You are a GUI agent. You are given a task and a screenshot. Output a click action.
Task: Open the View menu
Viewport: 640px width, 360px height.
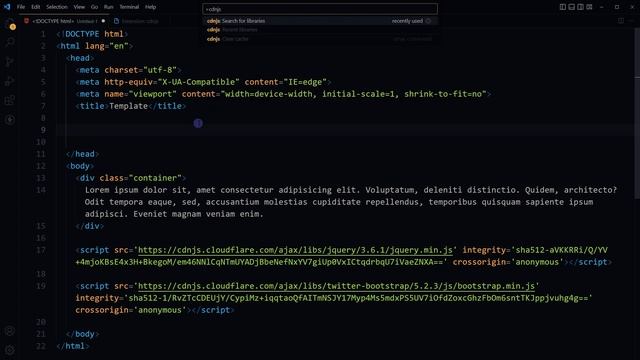79,7
